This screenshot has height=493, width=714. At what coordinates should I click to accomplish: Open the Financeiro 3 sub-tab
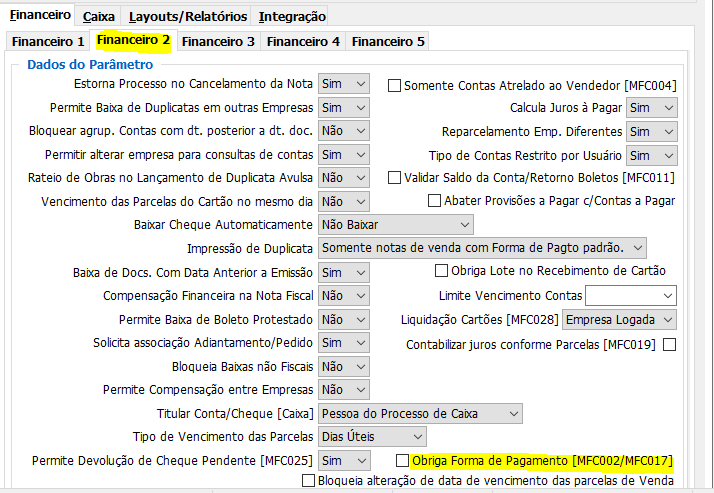click(218, 41)
